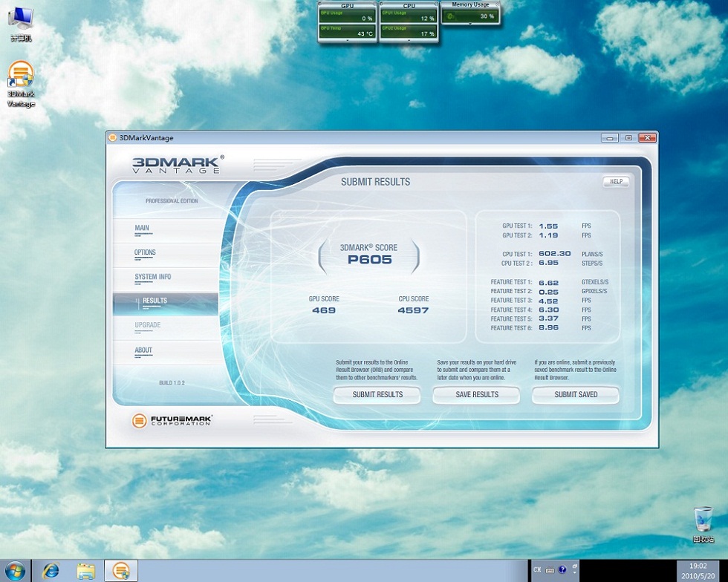Viewport: 728px width, 582px height.
Task: Click the Feature Test 5 value 3.37
Action: (x=548, y=318)
